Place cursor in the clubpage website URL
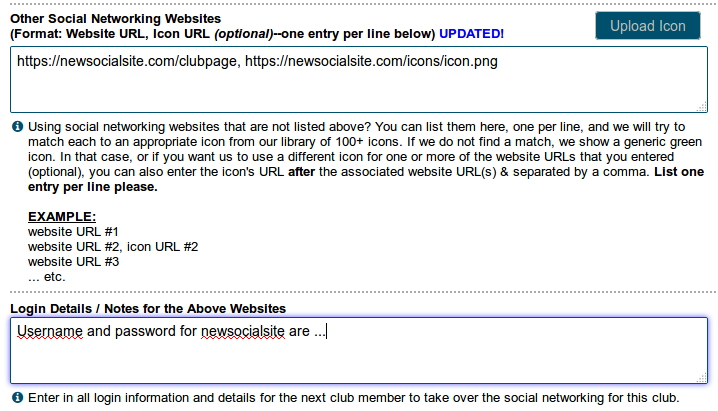The height and width of the screenshot is (411, 718). click(128, 61)
